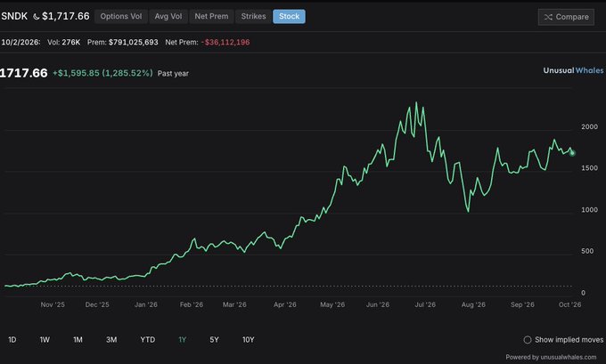Viewport: 606px width, 364px height.
Task: Select the active Stock tab
Action: click(x=289, y=17)
